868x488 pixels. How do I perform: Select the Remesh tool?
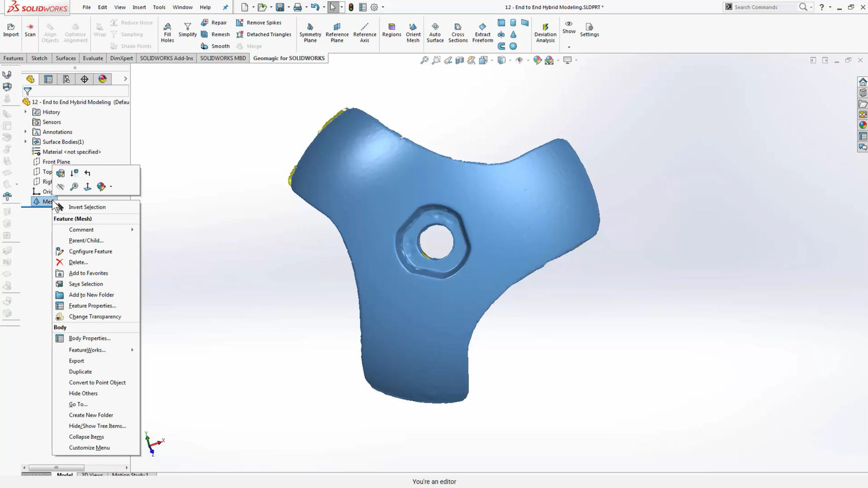tap(215, 35)
